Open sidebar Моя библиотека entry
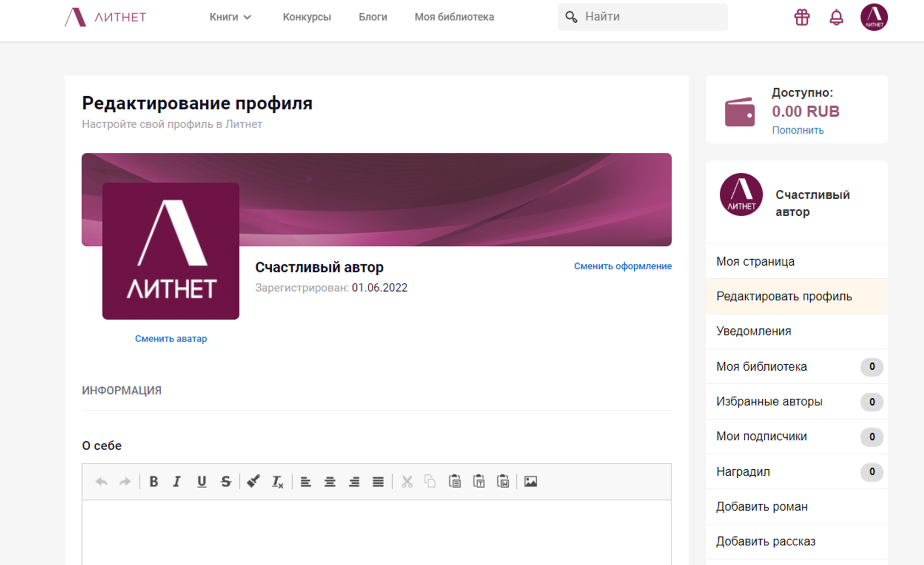 796,366
